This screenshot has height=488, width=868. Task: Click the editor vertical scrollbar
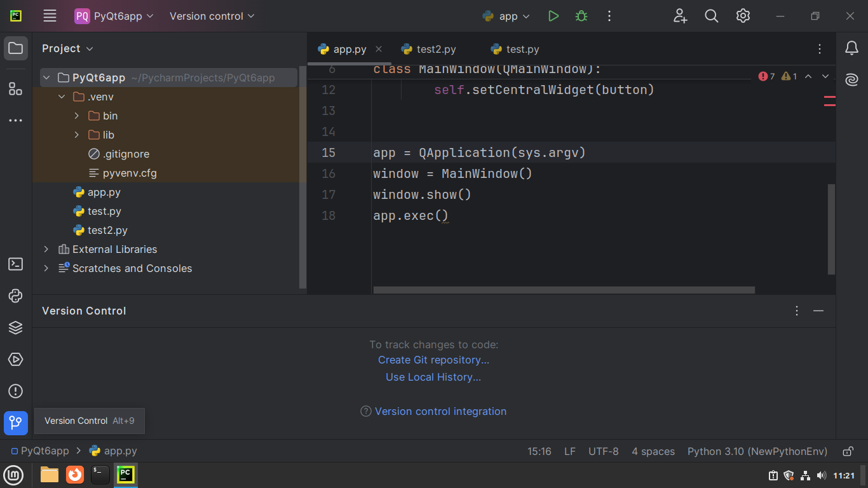(x=832, y=229)
